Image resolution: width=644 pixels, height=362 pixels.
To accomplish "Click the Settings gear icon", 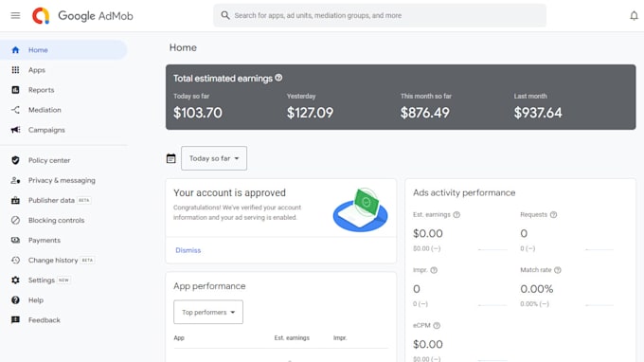I will tap(15, 281).
